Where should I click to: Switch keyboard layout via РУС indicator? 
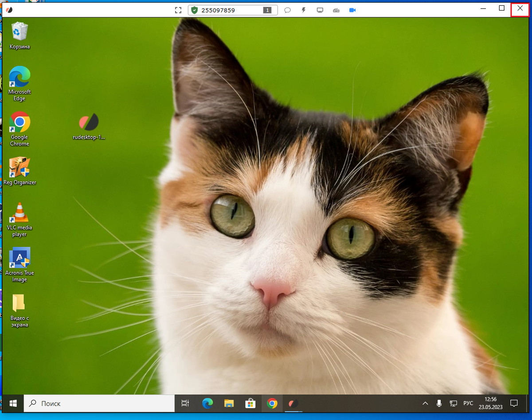468,403
